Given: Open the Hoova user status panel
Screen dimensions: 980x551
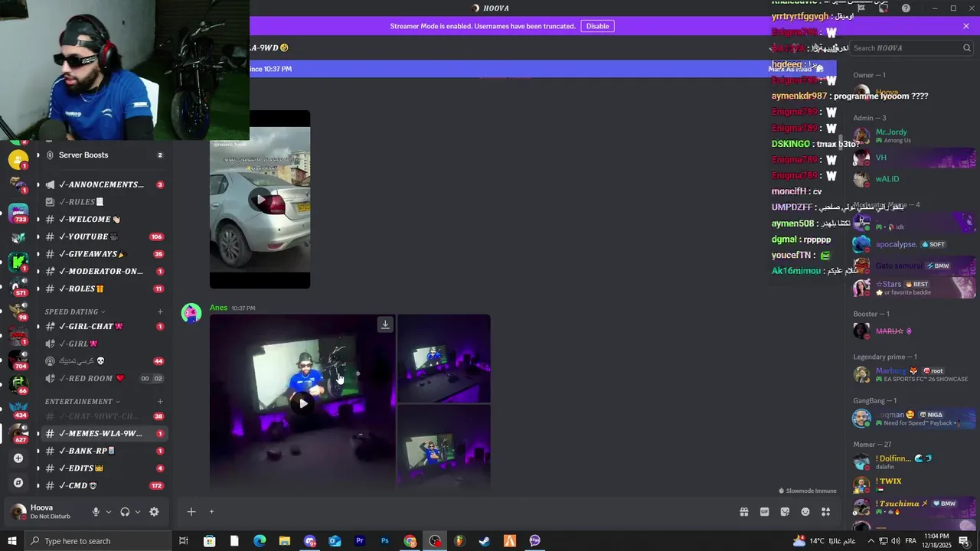Looking at the screenshot, I should (x=47, y=512).
